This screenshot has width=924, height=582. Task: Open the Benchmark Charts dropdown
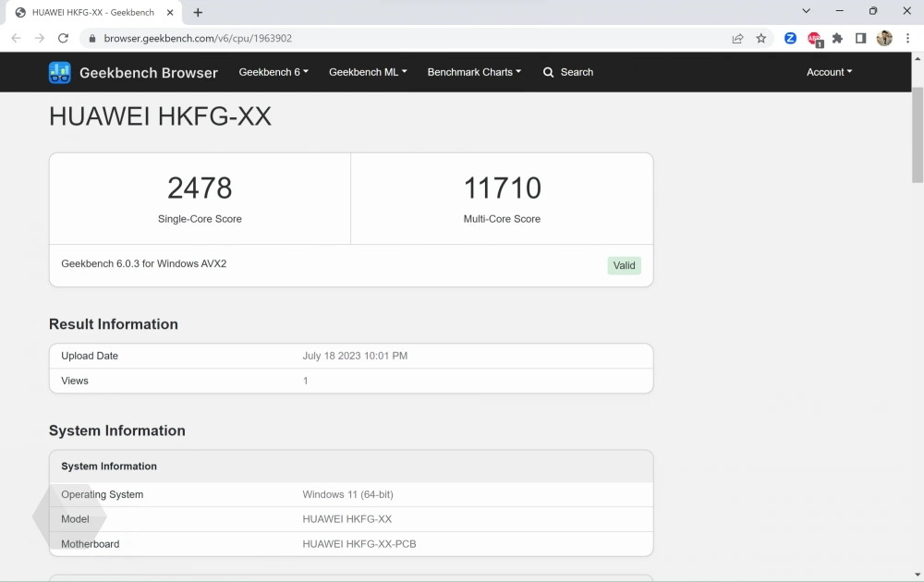point(474,72)
